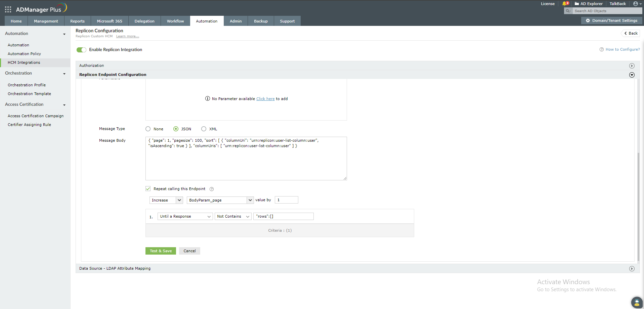Expand the Authorization section arrow icon
Screen dimensions: 644x309
click(632, 66)
